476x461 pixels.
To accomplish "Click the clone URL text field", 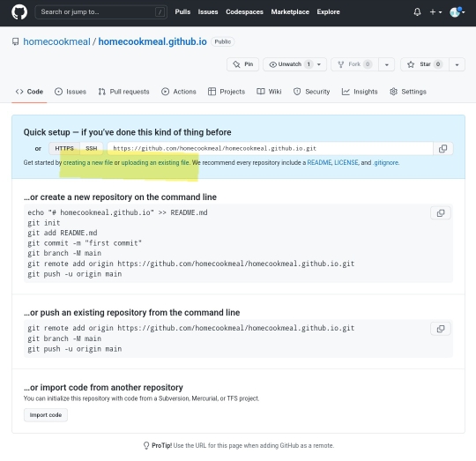I will pyautogui.click(x=270, y=148).
